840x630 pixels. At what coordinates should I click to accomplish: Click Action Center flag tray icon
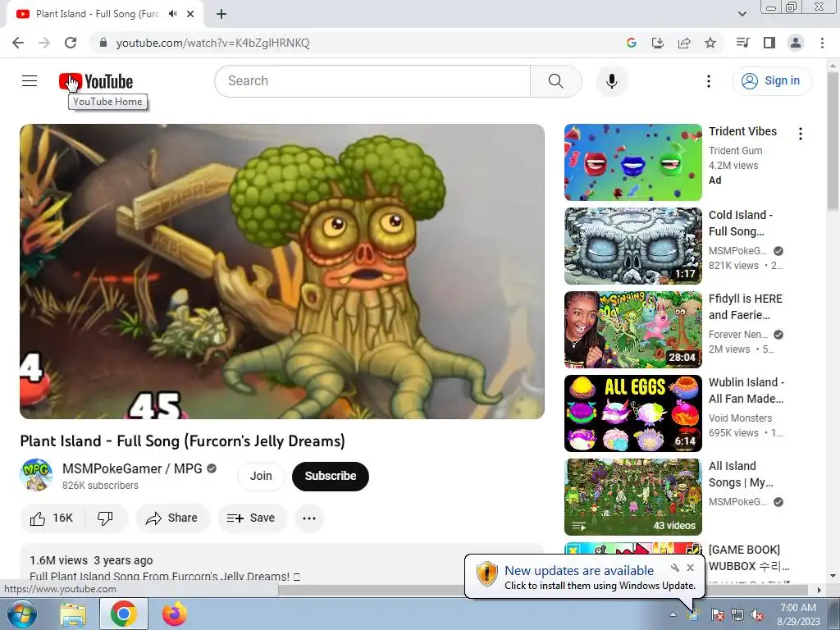(x=717, y=614)
